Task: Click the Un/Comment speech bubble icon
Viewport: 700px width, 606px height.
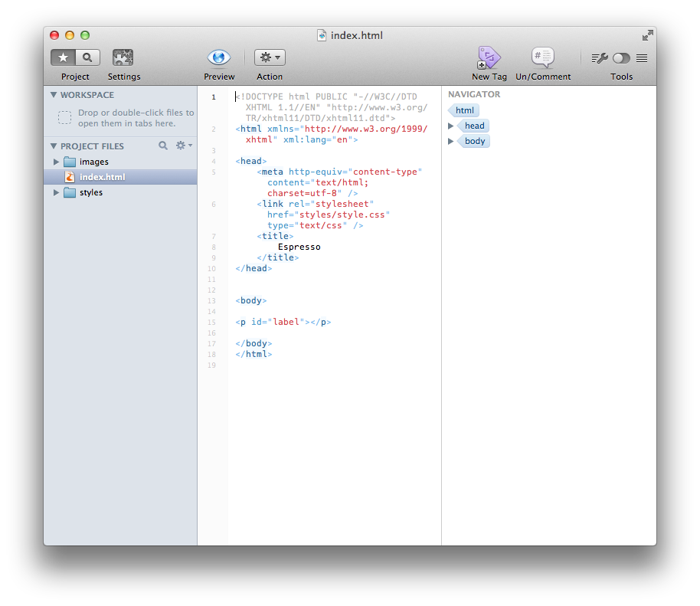Action: coord(542,57)
